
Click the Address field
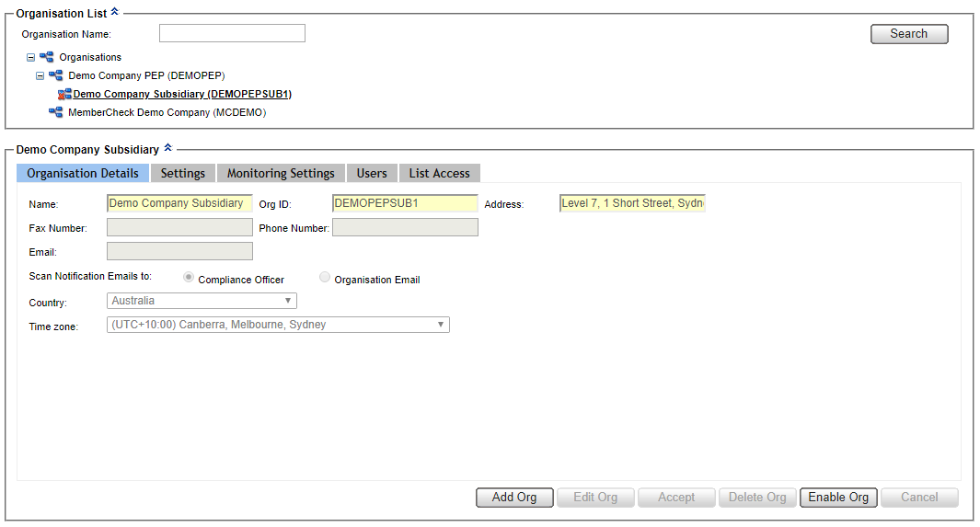tap(632, 203)
